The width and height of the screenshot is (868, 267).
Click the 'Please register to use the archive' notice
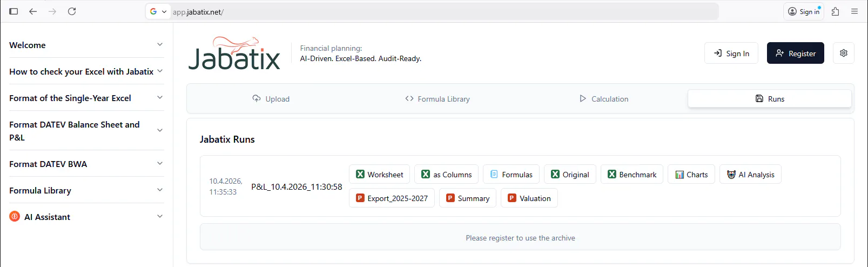coord(520,237)
